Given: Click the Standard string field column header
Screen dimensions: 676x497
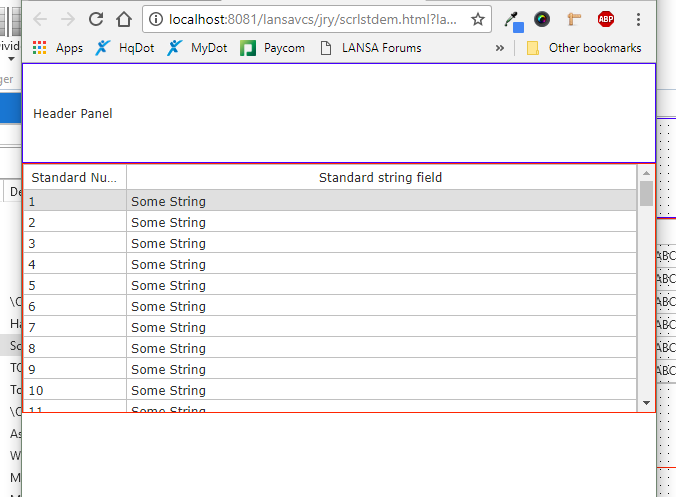Looking at the screenshot, I should 380,178.
